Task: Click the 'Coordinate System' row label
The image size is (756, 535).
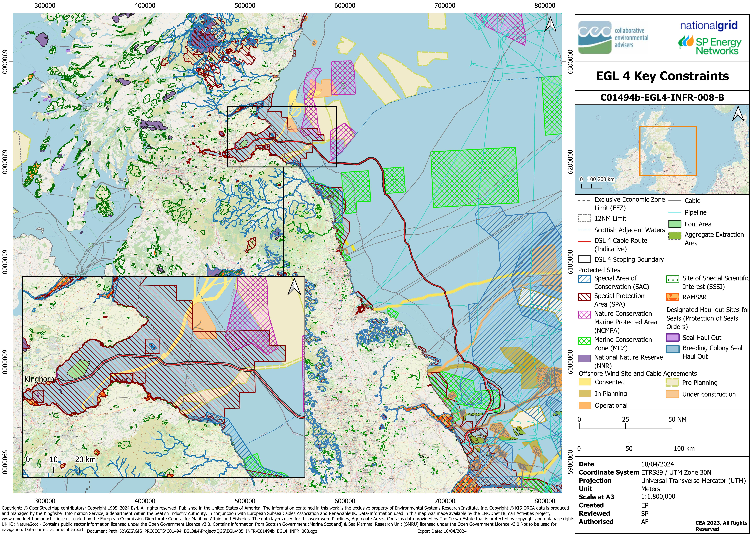Action: pos(609,472)
